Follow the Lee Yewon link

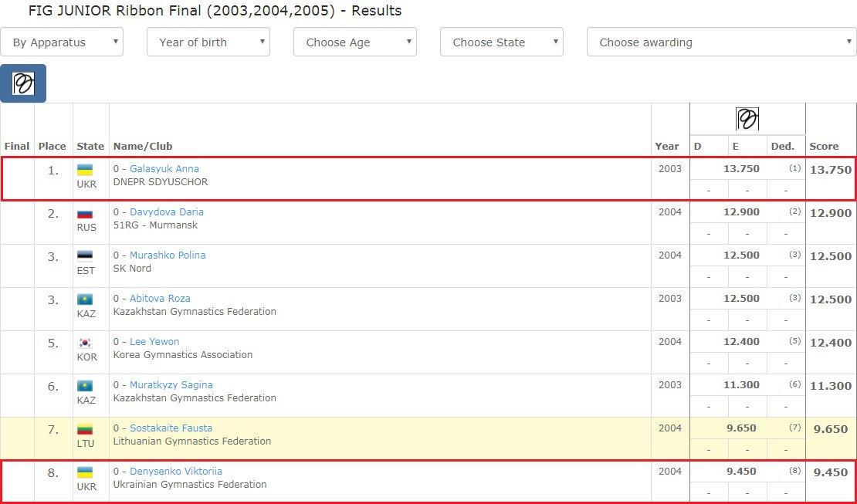(154, 342)
